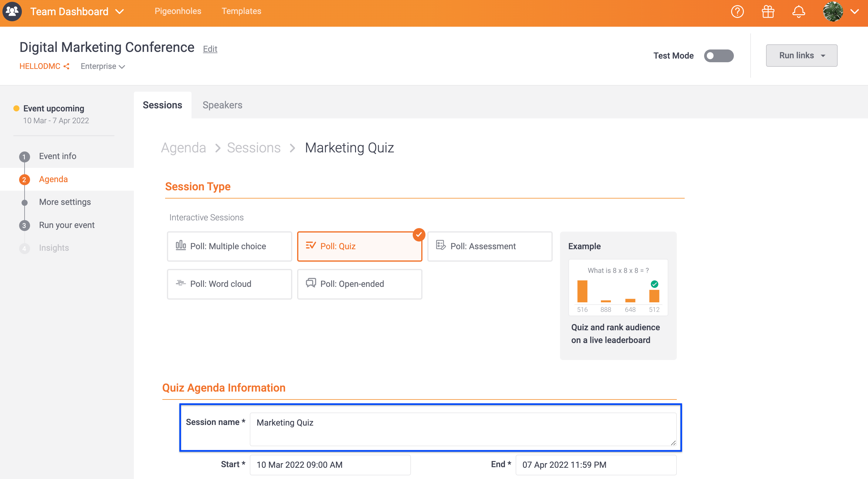The image size is (868, 479).
Task: Select Poll: Word cloud session type
Action: (229, 284)
